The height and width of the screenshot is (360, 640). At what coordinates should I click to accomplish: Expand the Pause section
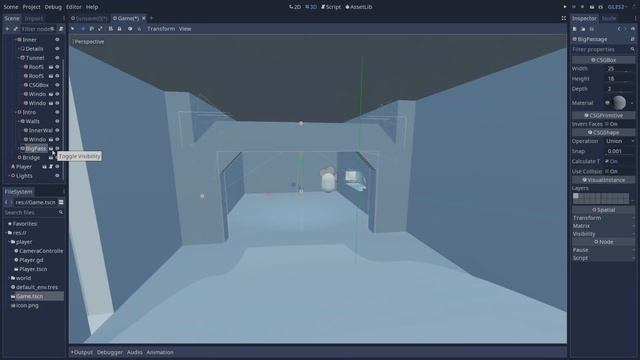tap(603, 250)
